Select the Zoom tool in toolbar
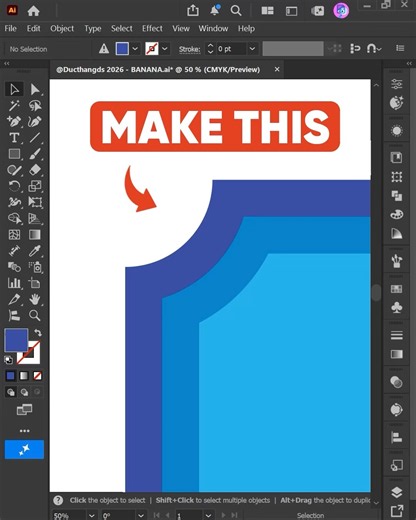Screen dimensions: 416x520 (35, 315)
